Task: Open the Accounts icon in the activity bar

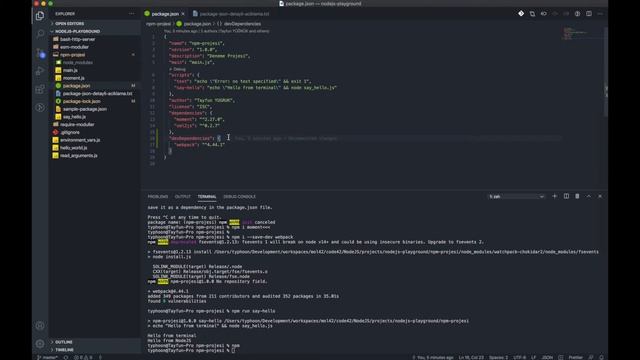Action: coord(40,325)
